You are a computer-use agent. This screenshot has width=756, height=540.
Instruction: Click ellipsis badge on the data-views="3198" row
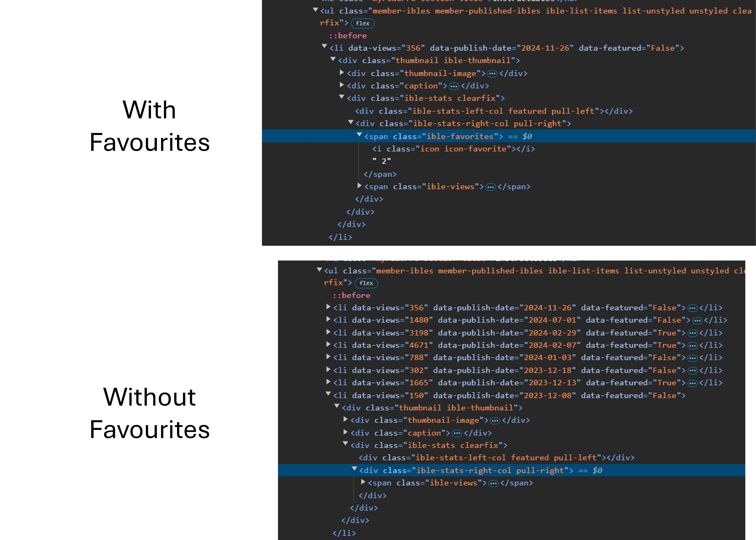pyautogui.click(x=692, y=333)
